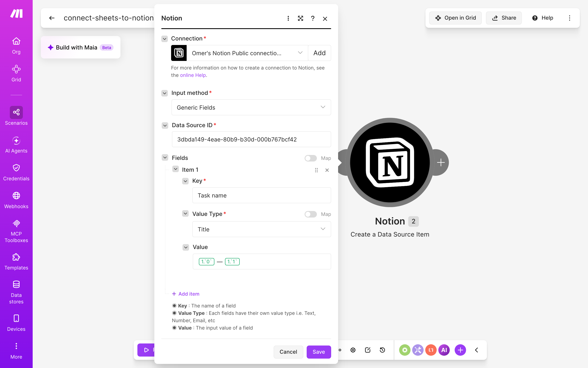Click the Key field Task name
588x368 pixels.
pyautogui.click(x=262, y=195)
